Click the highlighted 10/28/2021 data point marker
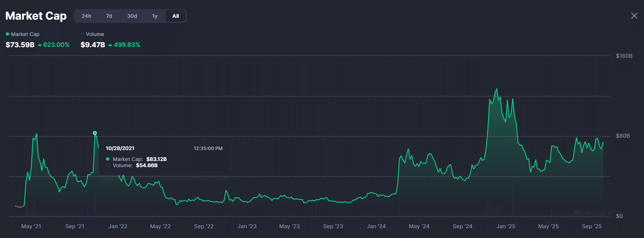Viewport: 644px width, 238px height. 95,133
